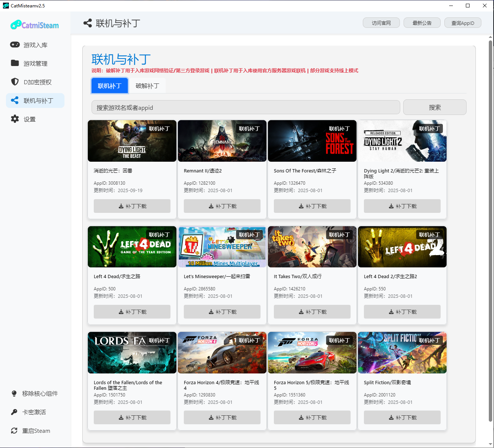Viewport: 494px width, 448px height.
Task: Click the Dying Light 2 Reloaded Edition cover
Action: pyautogui.click(x=402, y=141)
